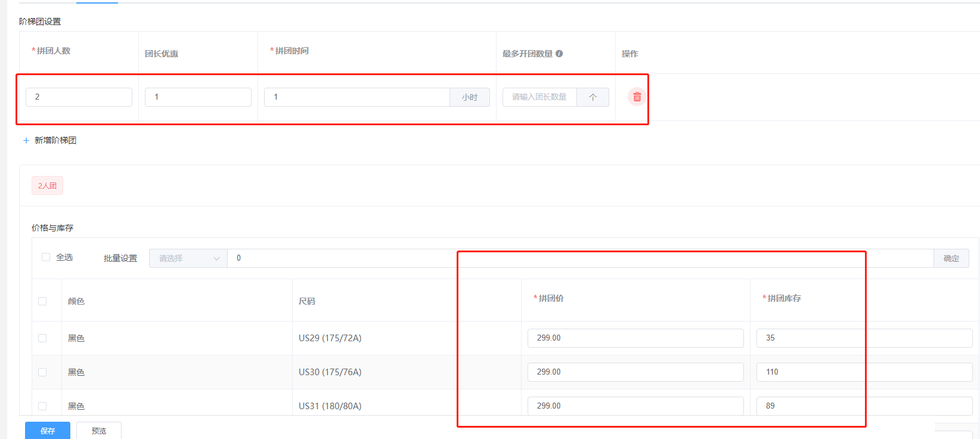This screenshot has width=980, height=439.
Task: Open the 批量设置 请选择 dropdown
Action: click(x=188, y=258)
